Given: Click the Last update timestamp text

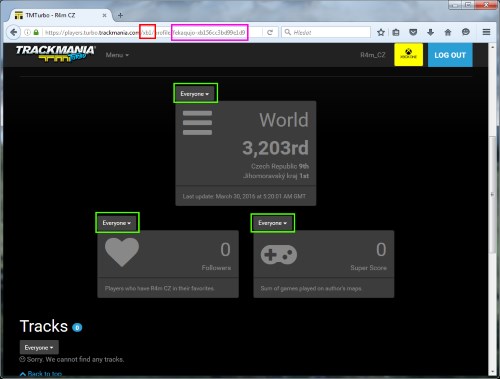Looking at the screenshot, I should point(244,196).
